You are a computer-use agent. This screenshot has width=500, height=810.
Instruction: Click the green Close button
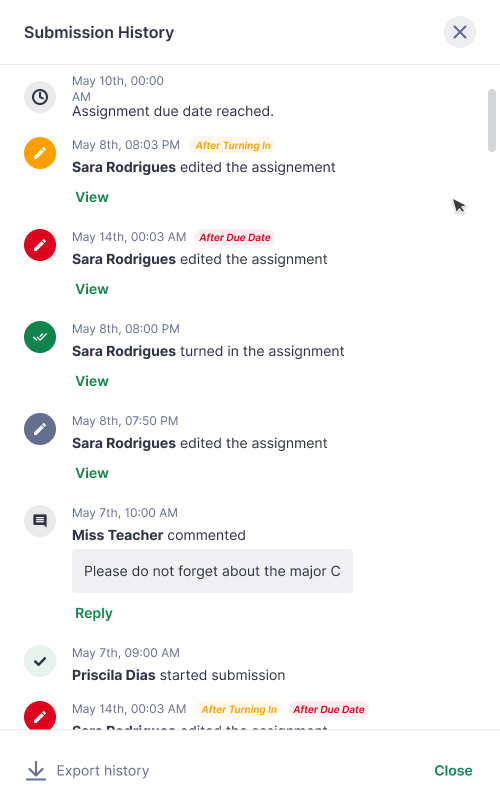click(453, 770)
